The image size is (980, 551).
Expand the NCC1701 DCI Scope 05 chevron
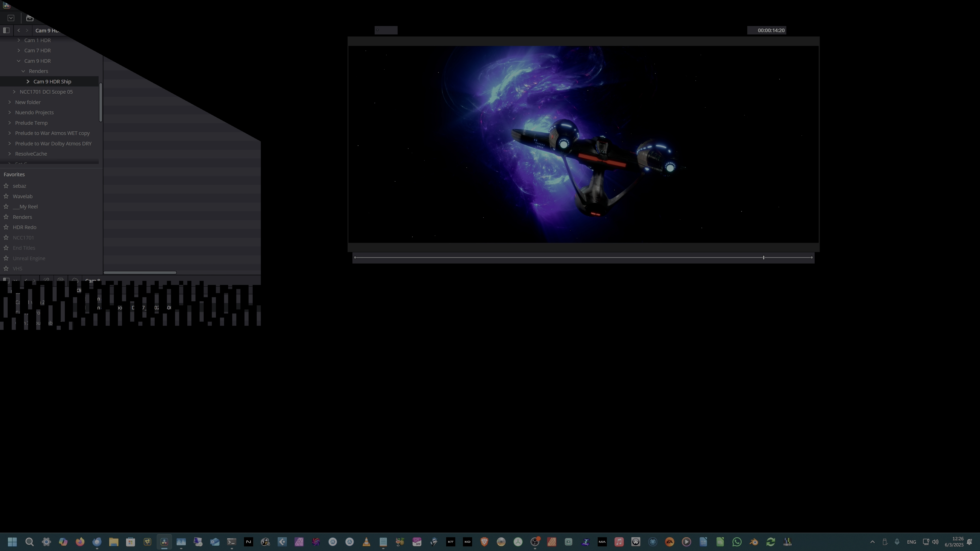point(14,92)
